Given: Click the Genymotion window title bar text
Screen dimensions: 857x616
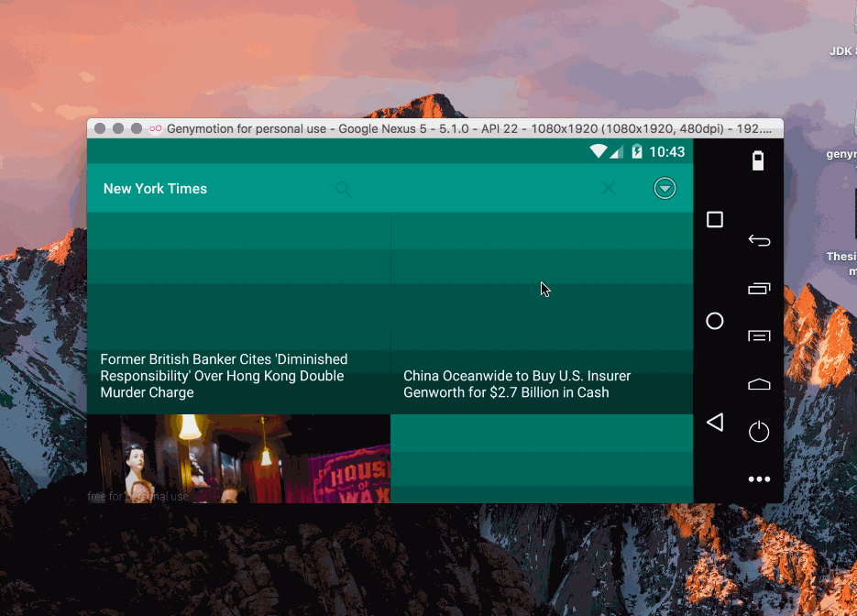Looking at the screenshot, I should [469, 129].
